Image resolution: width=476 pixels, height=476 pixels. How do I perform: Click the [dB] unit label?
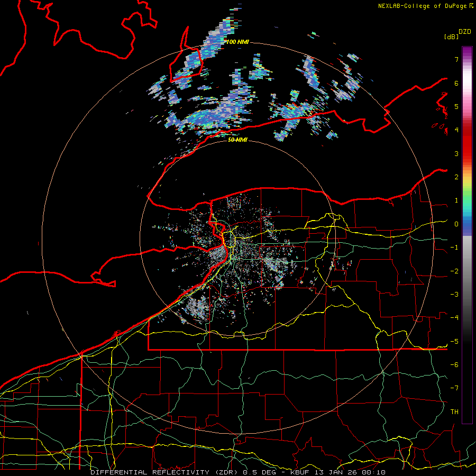click(451, 36)
